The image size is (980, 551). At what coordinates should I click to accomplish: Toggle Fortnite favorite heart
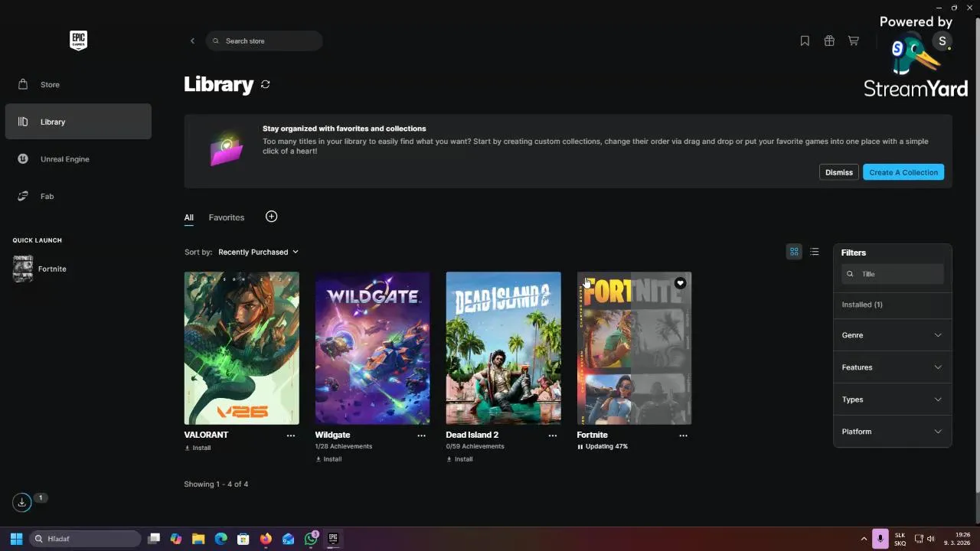[680, 283]
